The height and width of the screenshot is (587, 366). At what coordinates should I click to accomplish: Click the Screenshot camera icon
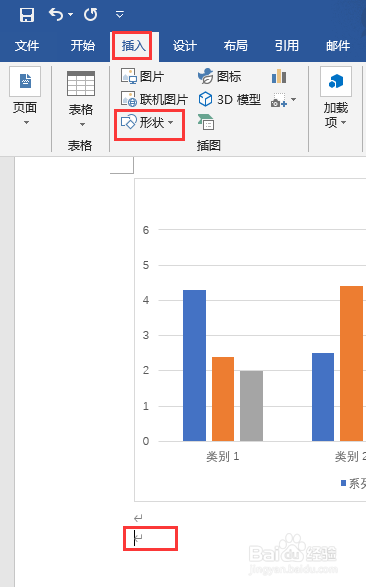coord(279,100)
